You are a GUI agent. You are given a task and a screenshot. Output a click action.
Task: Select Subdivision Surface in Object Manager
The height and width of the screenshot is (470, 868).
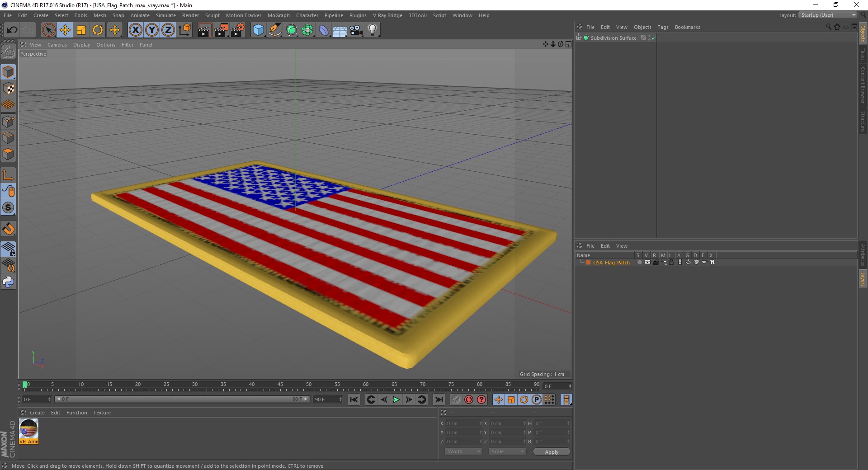coord(613,38)
